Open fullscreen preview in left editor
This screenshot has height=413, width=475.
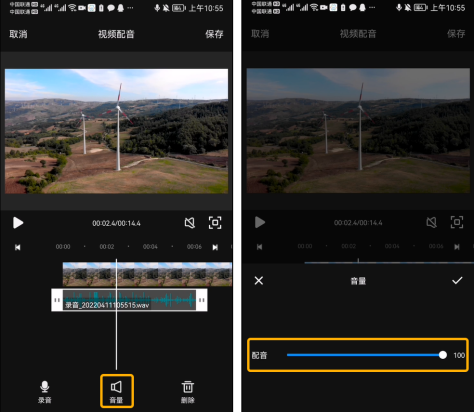coord(215,223)
